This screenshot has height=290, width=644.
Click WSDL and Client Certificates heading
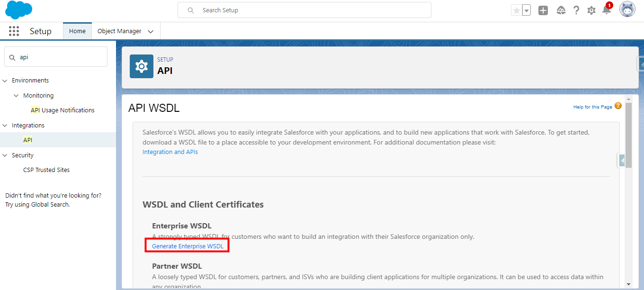point(203,205)
